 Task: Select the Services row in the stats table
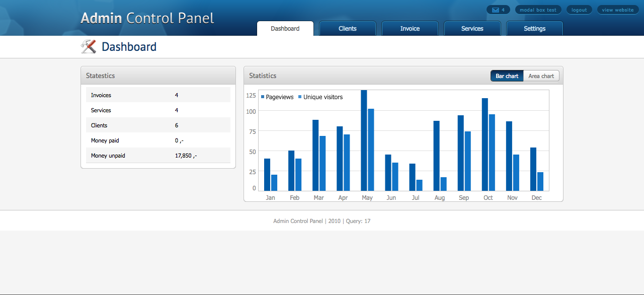coord(158,110)
